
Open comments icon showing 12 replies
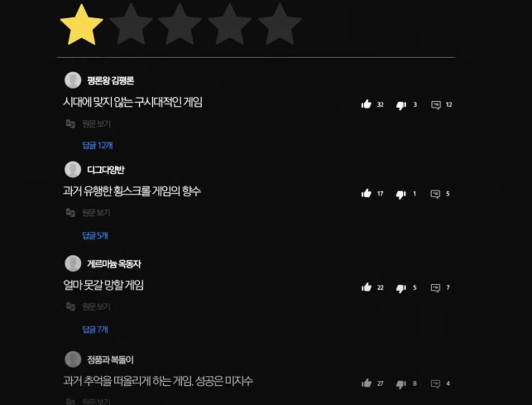(436, 104)
